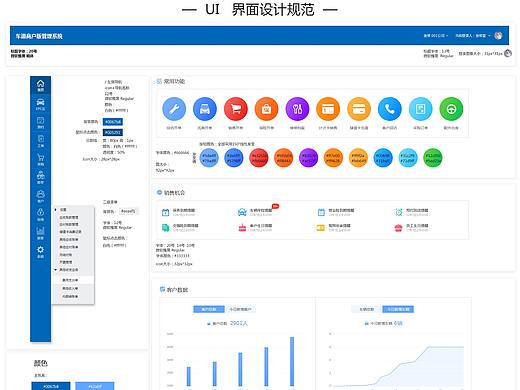Screen dimensions: 520x390
Task: Switch to the highlighted today's new vehicles tab
Action: (398, 309)
